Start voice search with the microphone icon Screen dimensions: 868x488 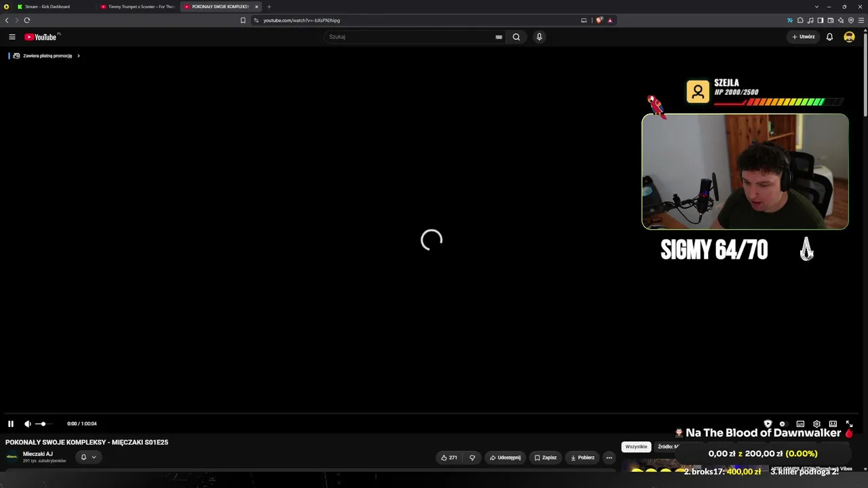(539, 37)
